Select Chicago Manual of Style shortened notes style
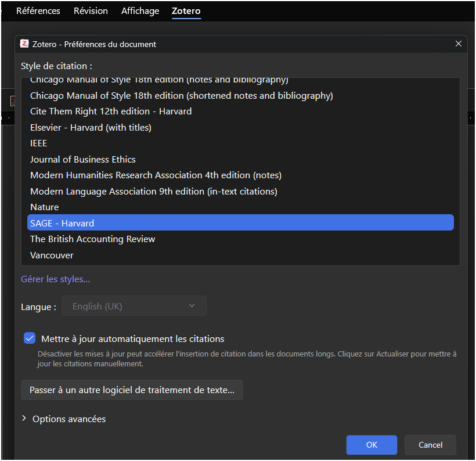Screen dimensions: 476x461 tap(240, 96)
